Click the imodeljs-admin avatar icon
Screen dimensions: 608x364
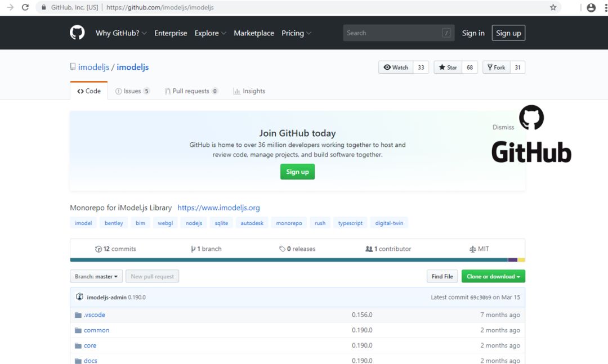pyautogui.click(x=79, y=297)
